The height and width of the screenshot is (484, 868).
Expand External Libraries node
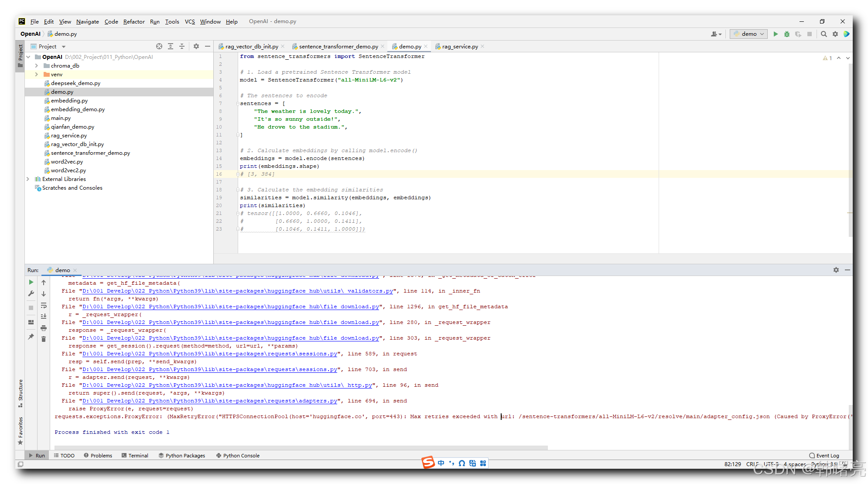coord(28,179)
